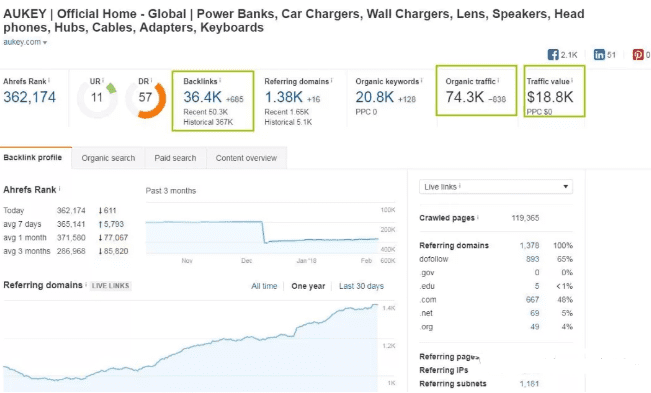651x393 pixels.
Task: Open the aukey.com domain dropdown arrow
Action: coord(45,42)
